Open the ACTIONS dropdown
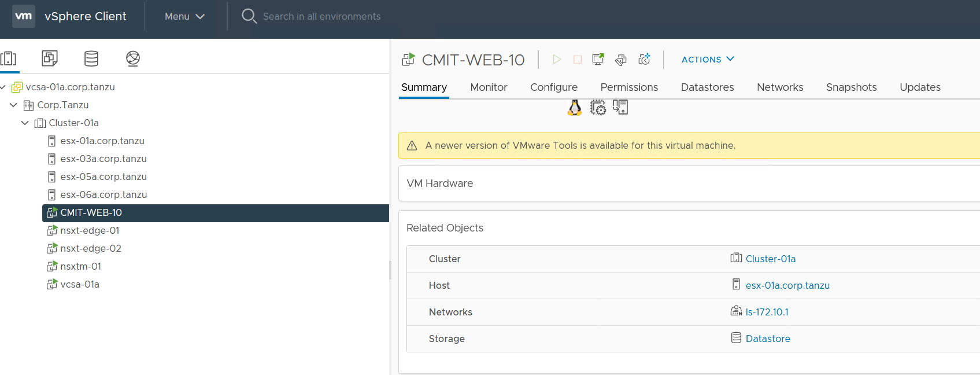This screenshot has width=980, height=375. (x=708, y=59)
